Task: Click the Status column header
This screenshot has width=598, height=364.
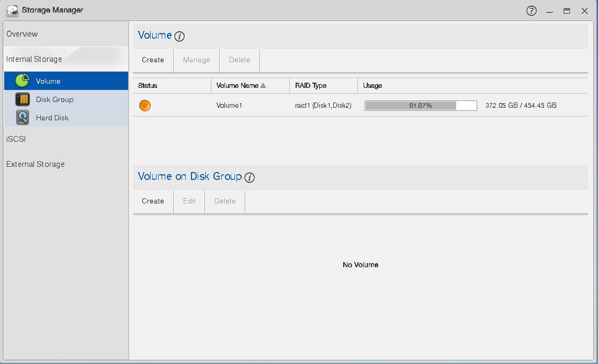Action: (x=172, y=85)
